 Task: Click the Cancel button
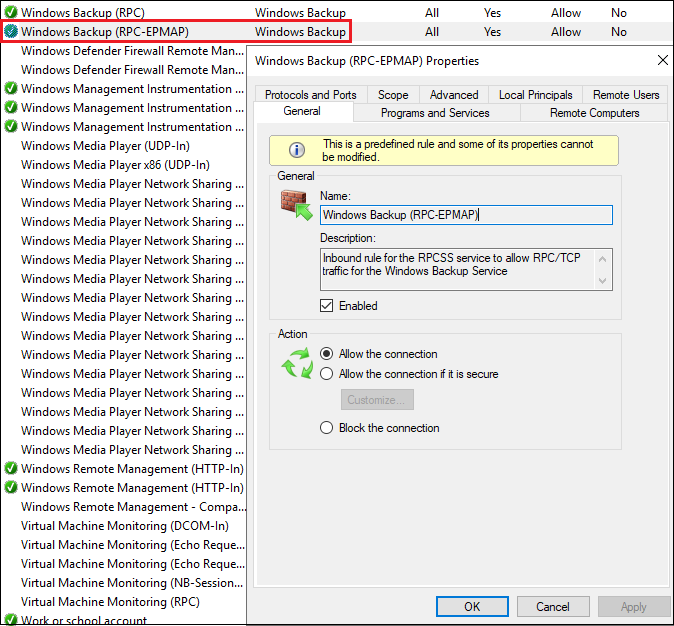coord(553,606)
